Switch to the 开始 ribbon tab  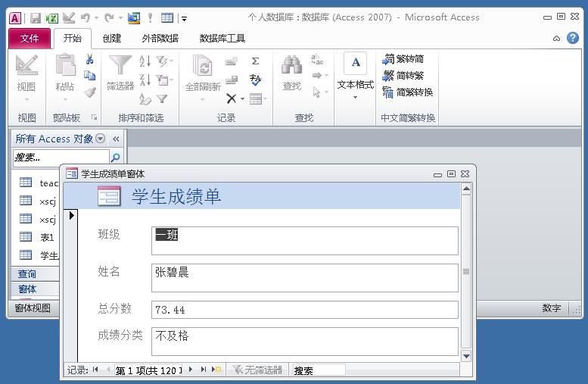(73, 39)
